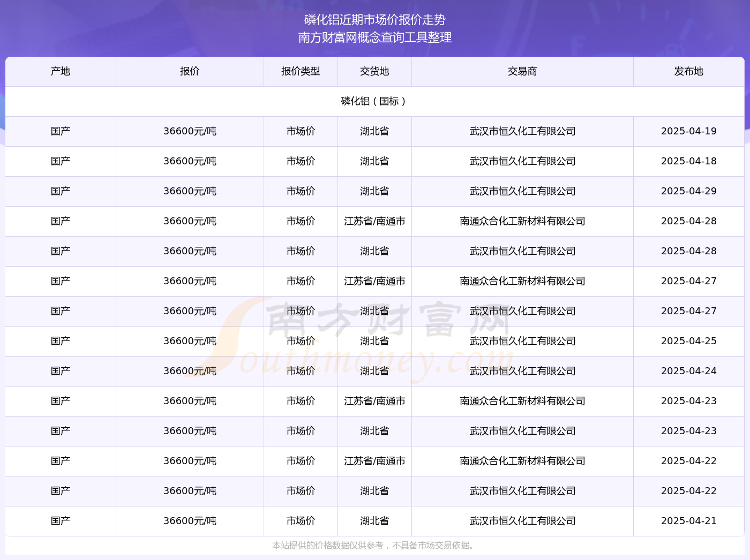
Task: Click 武汉市恒久化工有限公司 in the 2025-04-29 row
Action: pos(522,191)
